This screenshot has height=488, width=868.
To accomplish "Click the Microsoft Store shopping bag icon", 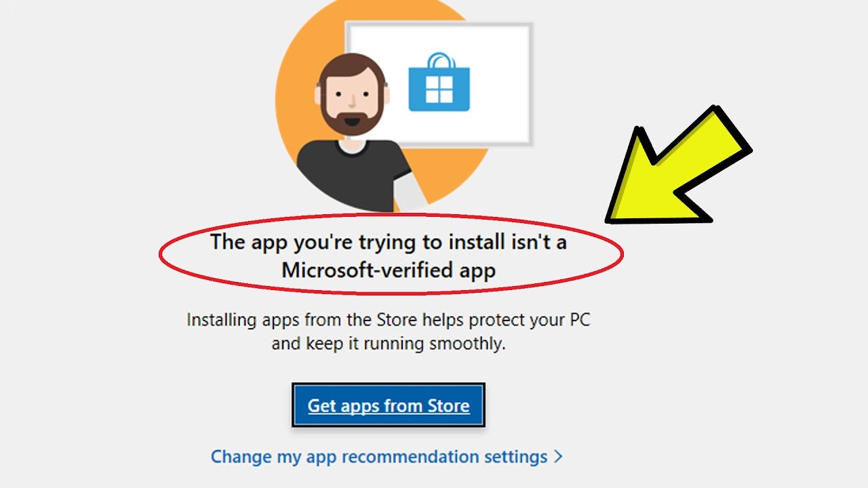I will pos(439,83).
